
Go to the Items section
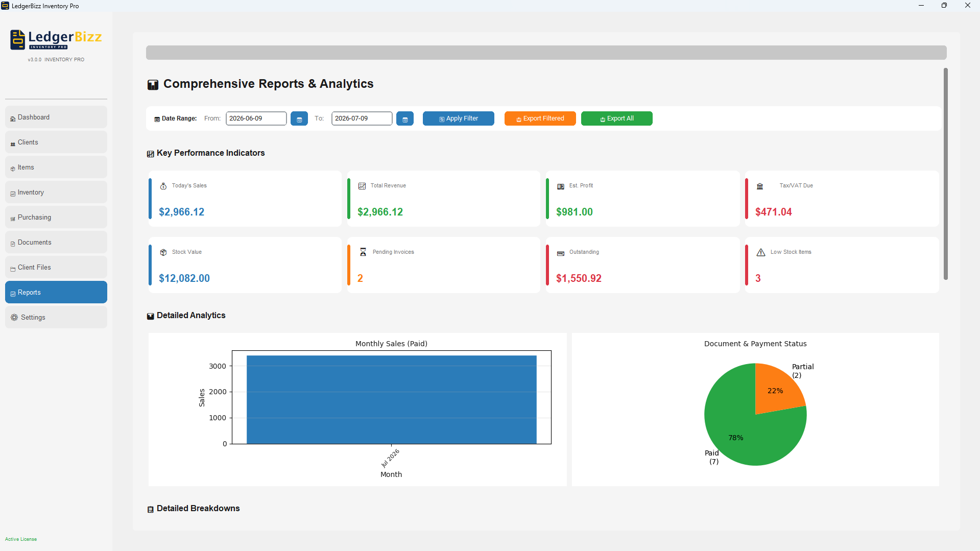[56, 167]
